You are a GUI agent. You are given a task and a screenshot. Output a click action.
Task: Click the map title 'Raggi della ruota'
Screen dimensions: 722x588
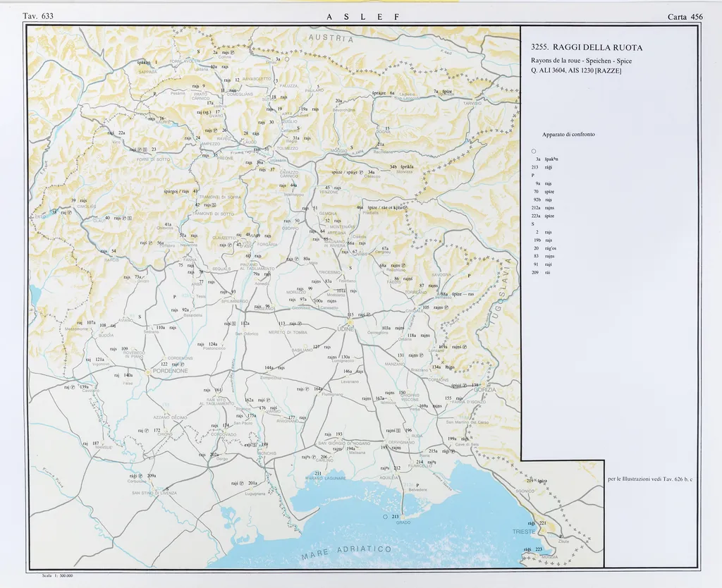click(587, 47)
